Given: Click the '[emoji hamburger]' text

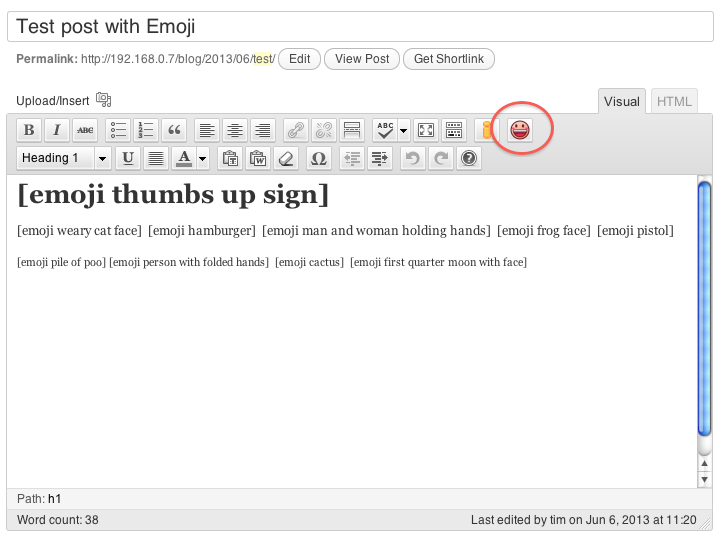Looking at the screenshot, I should [202, 231].
